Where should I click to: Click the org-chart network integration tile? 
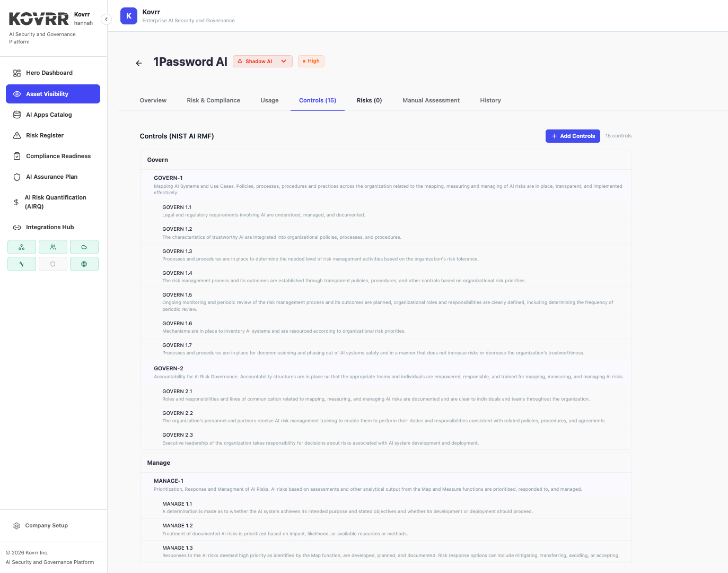(x=22, y=247)
